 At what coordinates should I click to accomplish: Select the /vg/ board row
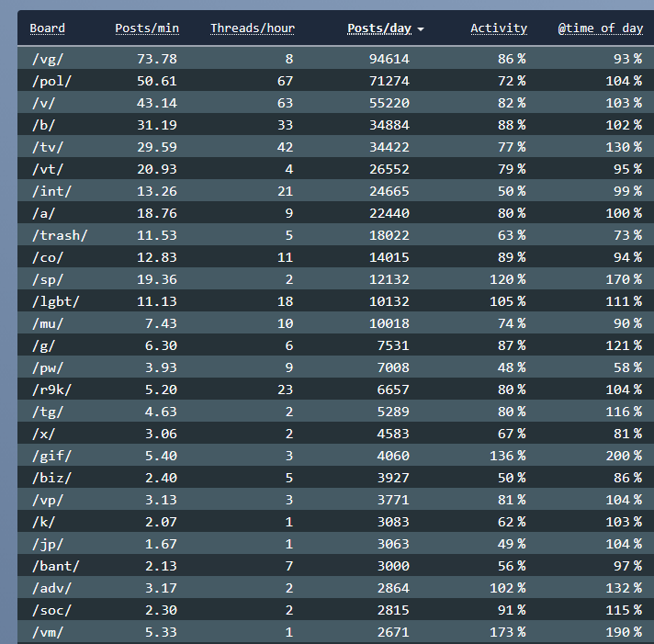pyautogui.click(x=335, y=59)
